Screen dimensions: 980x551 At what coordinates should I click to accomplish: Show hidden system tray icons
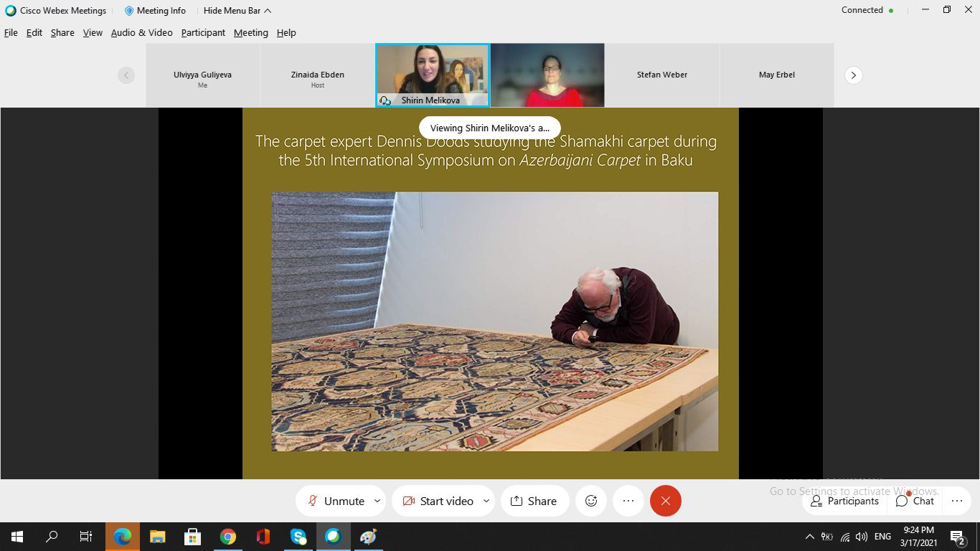pyautogui.click(x=809, y=537)
